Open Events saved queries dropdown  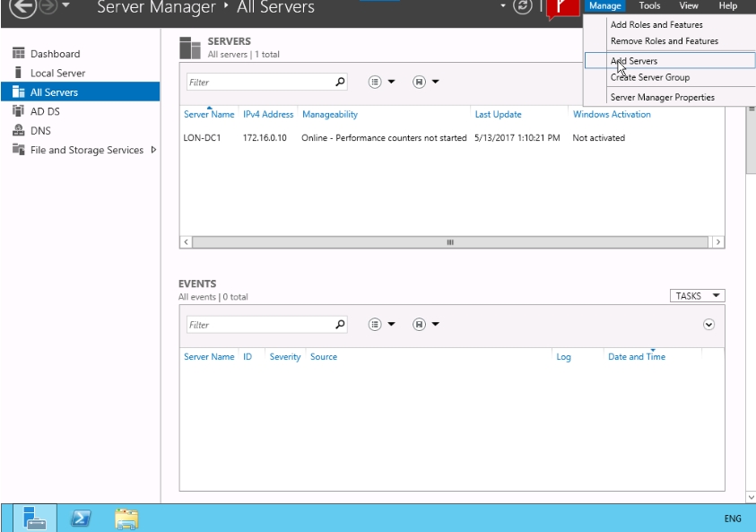click(x=425, y=325)
